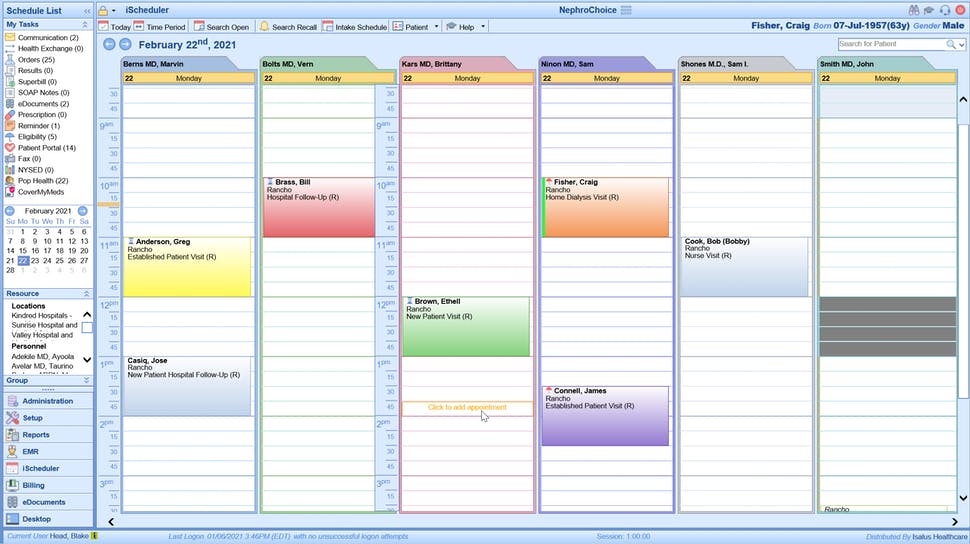Click the Prescription pill icon
Screen dimensions: 970x544
coord(10,114)
